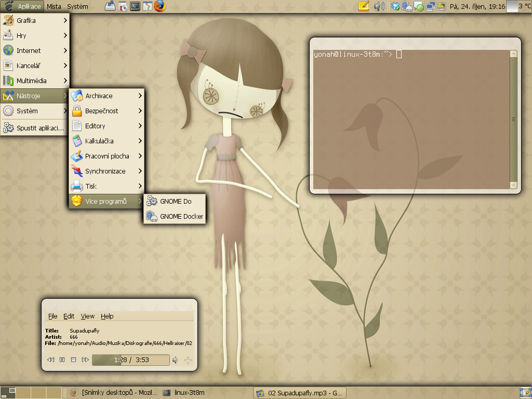This screenshot has width=532, height=399.
Task: Open Edit menu in music player
Action: click(x=69, y=316)
